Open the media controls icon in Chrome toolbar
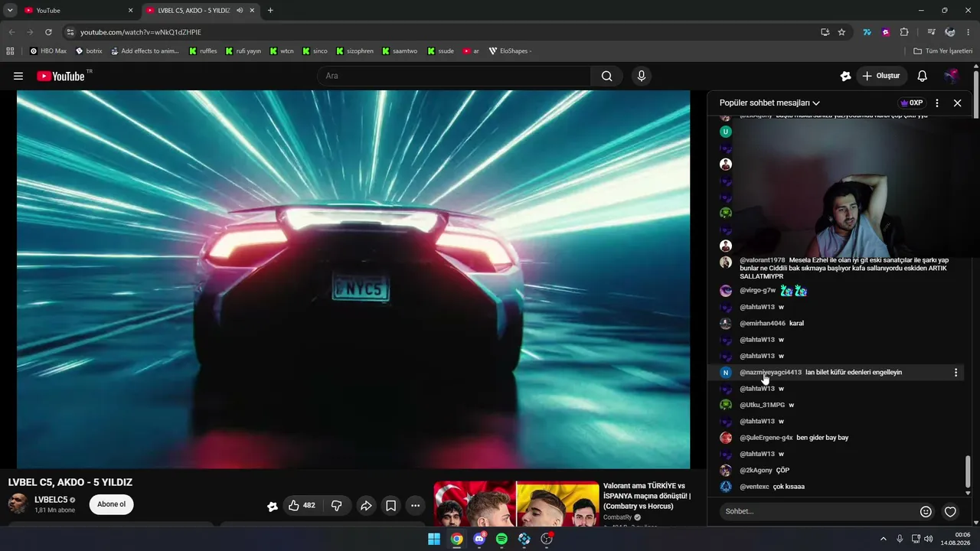Screen dimensions: 980x551 [931, 32]
